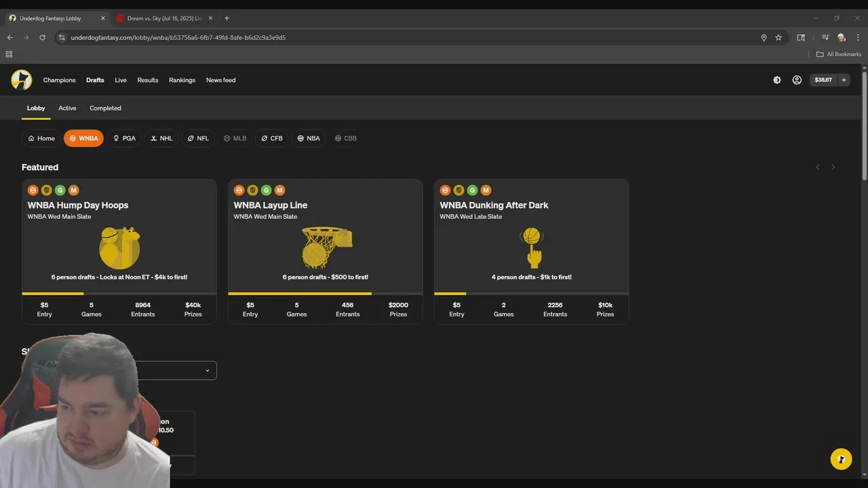Open the WNBA Hump Day Hoops contest

(119, 251)
